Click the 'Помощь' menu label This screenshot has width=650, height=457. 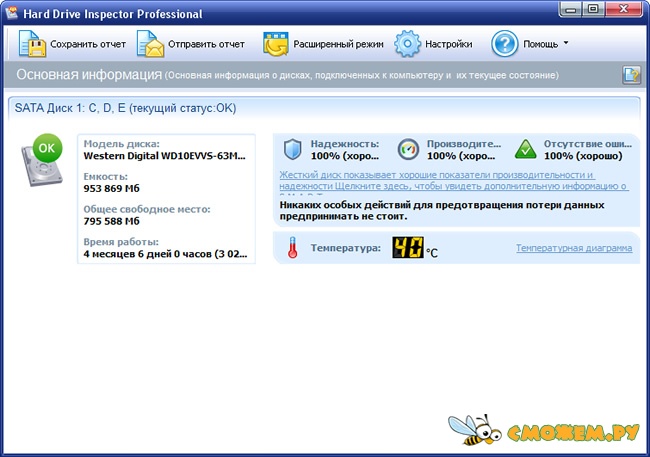coord(541,44)
